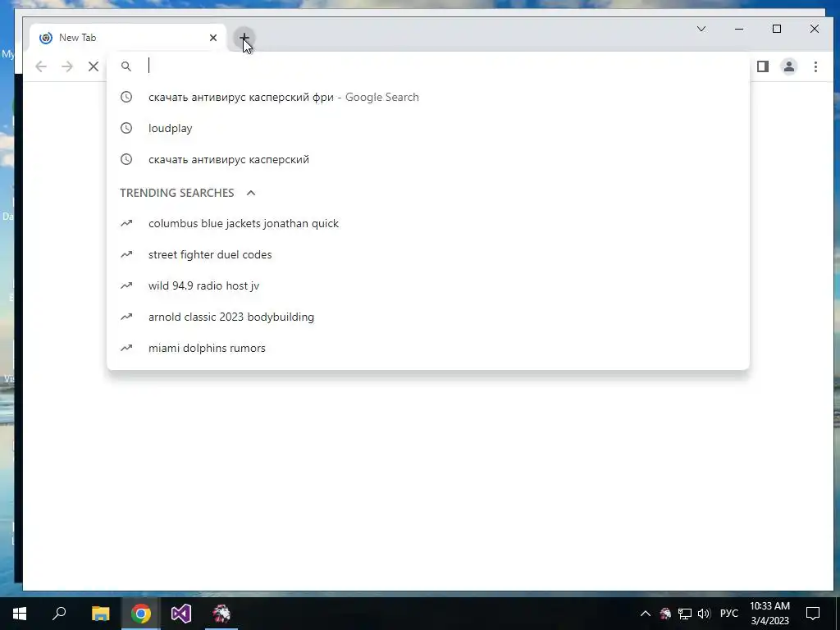Open a new tab with the plus button
Screen dimensions: 840x630
click(244, 38)
